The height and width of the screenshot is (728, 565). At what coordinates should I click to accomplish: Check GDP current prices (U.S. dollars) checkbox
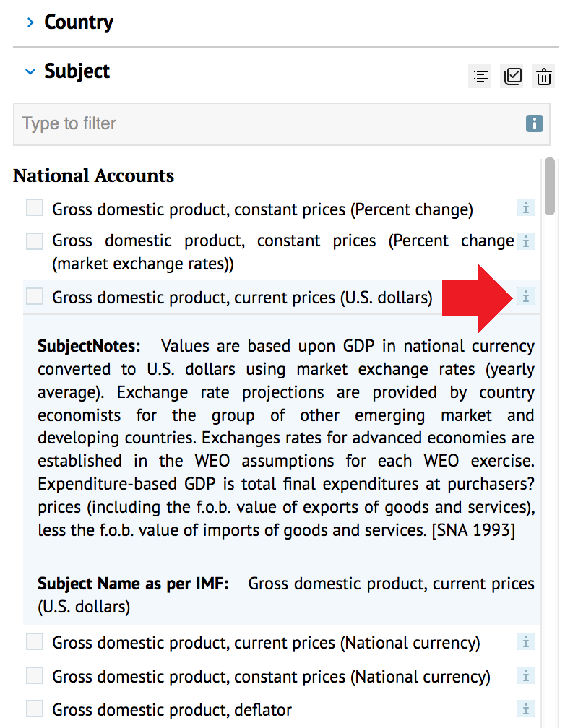pos(35,296)
